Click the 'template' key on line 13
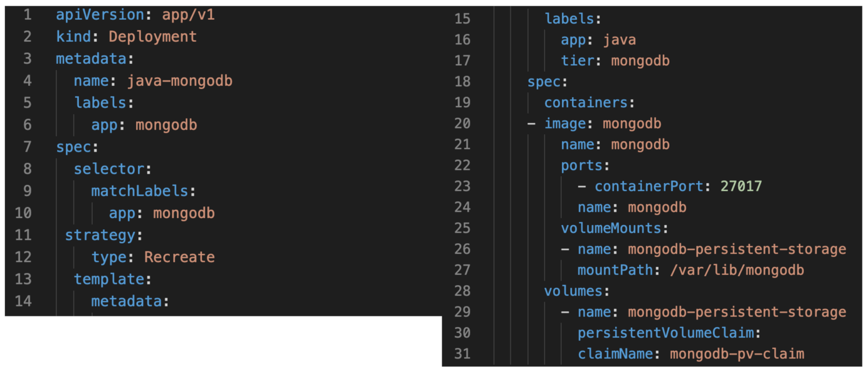The width and height of the screenshot is (868, 371). pyautogui.click(x=109, y=279)
